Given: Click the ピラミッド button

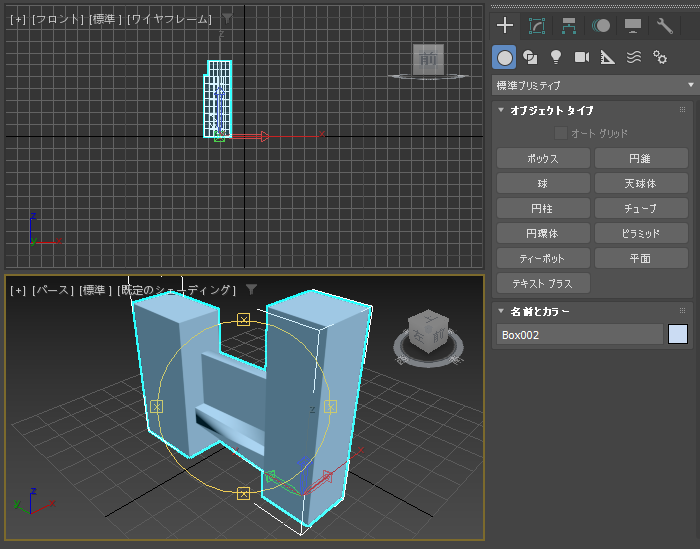Looking at the screenshot, I should tap(641, 233).
